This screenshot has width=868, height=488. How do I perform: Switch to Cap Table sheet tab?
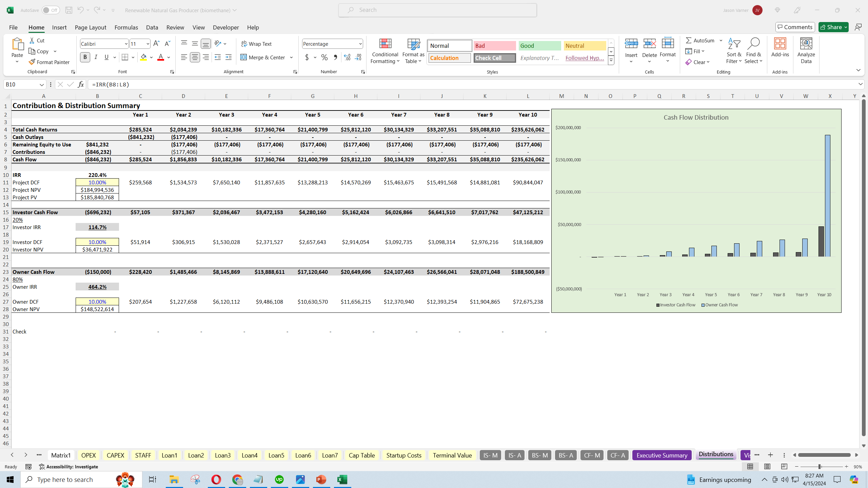tap(361, 455)
